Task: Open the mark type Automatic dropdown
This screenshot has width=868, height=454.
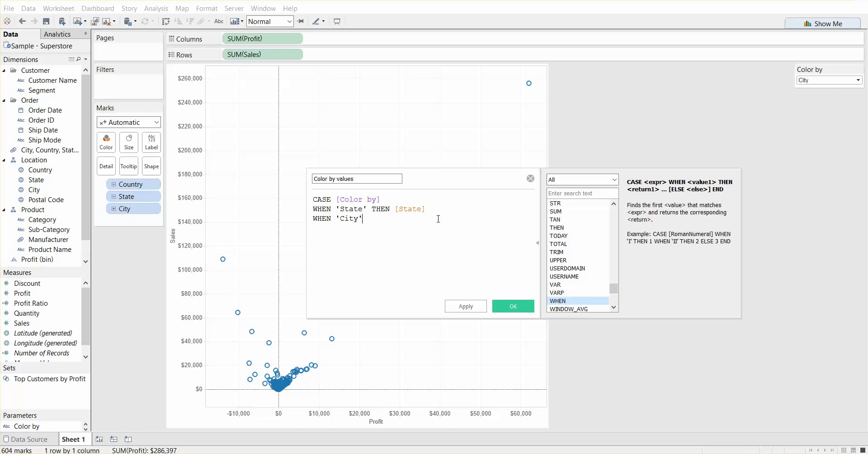Action: coord(129,123)
